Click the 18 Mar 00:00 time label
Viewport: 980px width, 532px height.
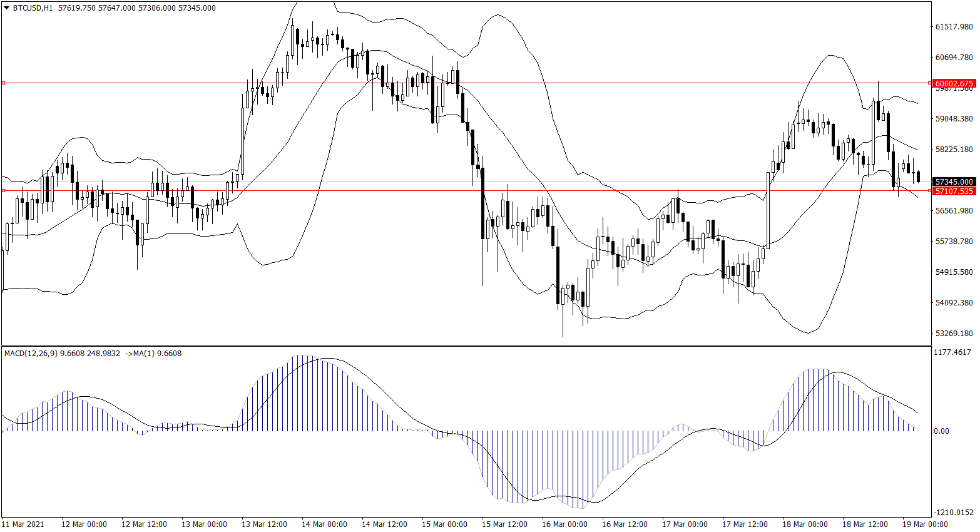click(805, 524)
